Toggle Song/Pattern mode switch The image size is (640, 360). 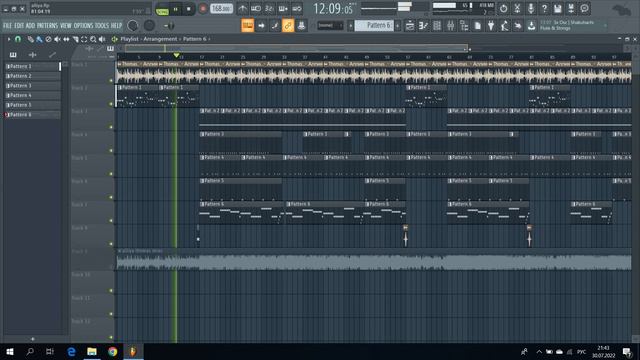[x=162, y=9]
